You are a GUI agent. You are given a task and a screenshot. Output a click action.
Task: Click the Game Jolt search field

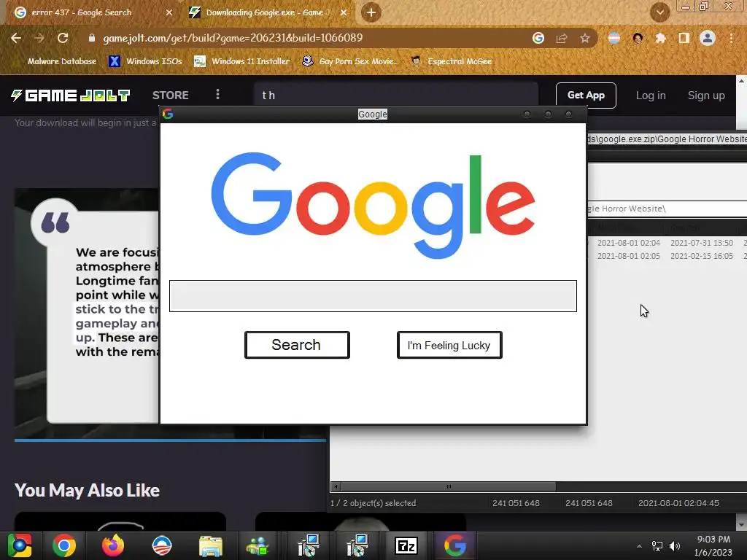pos(396,95)
